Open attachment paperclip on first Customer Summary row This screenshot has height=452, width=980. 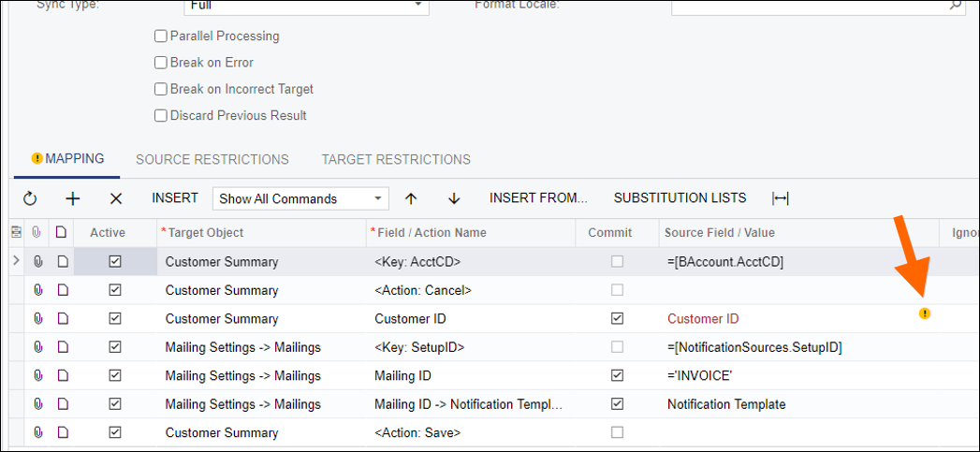click(x=38, y=262)
